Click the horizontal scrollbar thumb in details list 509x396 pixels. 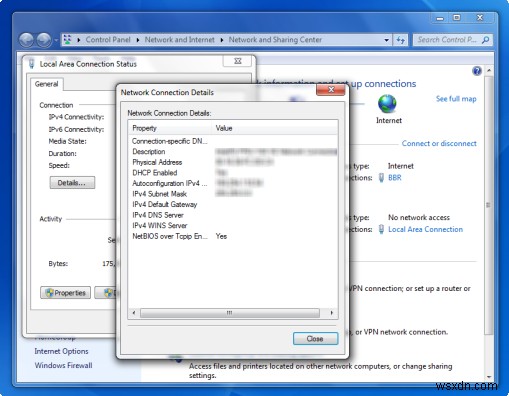tap(230, 313)
